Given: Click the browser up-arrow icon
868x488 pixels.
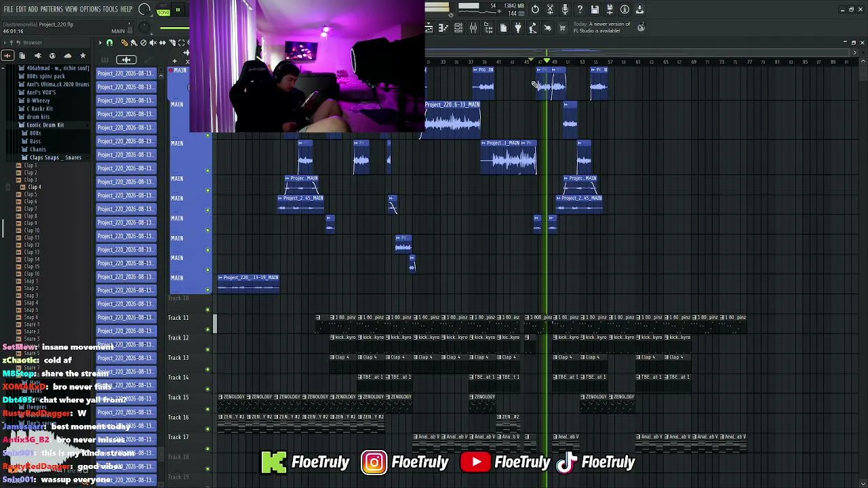Looking at the screenshot, I should point(11,43).
